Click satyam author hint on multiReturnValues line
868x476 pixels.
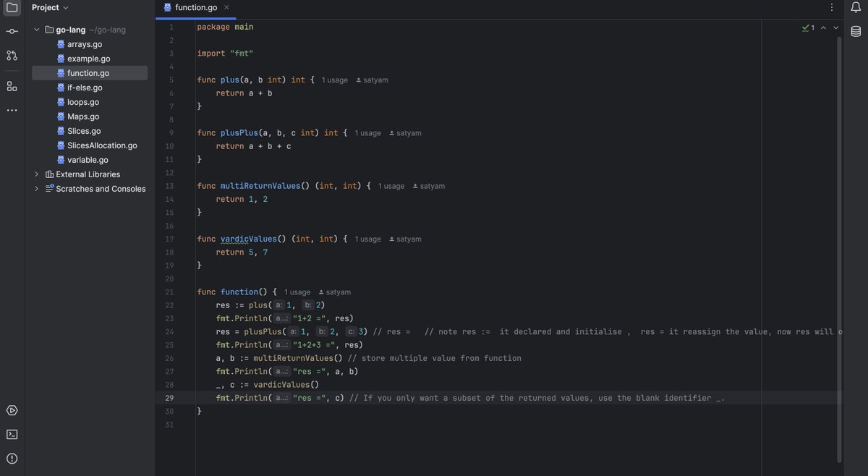tap(428, 186)
